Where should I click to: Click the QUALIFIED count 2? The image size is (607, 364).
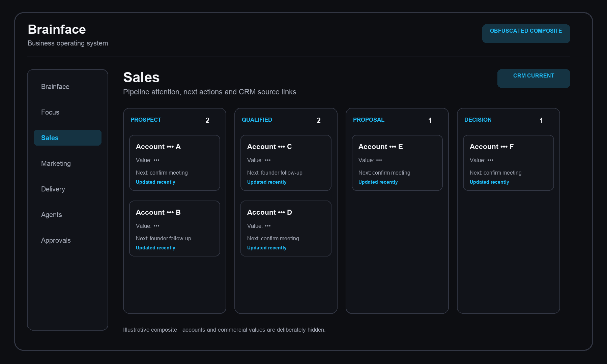pyautogui.click(x=319, y=120)
